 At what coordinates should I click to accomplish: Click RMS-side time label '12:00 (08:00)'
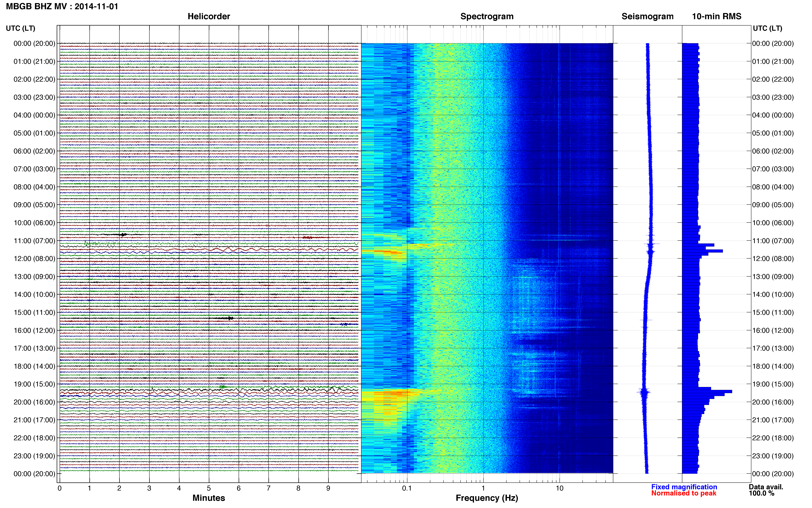click(x=773, y=259)
